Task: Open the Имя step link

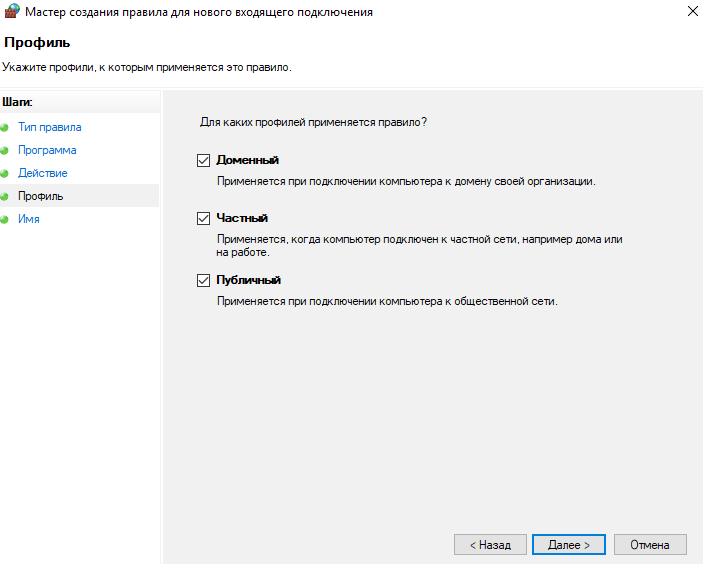Action: pos(29,219)
